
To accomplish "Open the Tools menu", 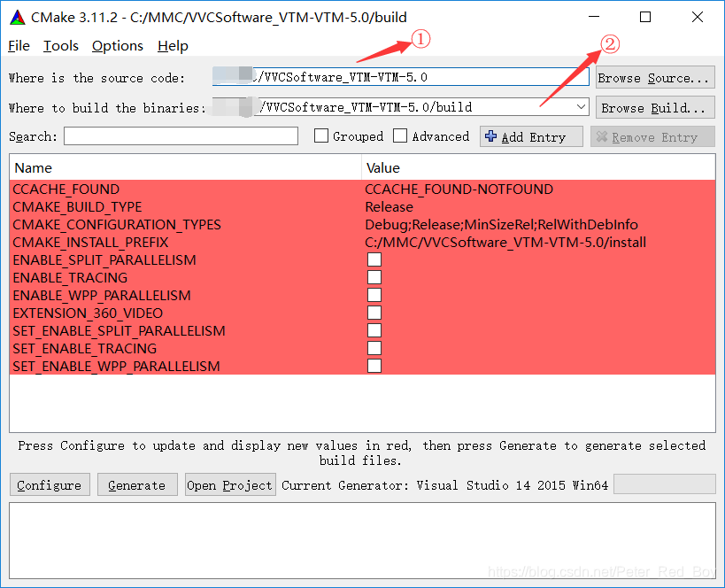I will (61, 46).
